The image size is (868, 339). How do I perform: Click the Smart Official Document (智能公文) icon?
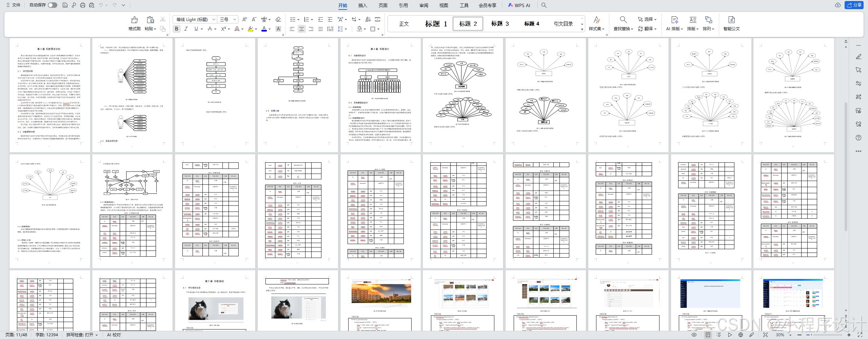pyautogui.click(x=731, y=20)
